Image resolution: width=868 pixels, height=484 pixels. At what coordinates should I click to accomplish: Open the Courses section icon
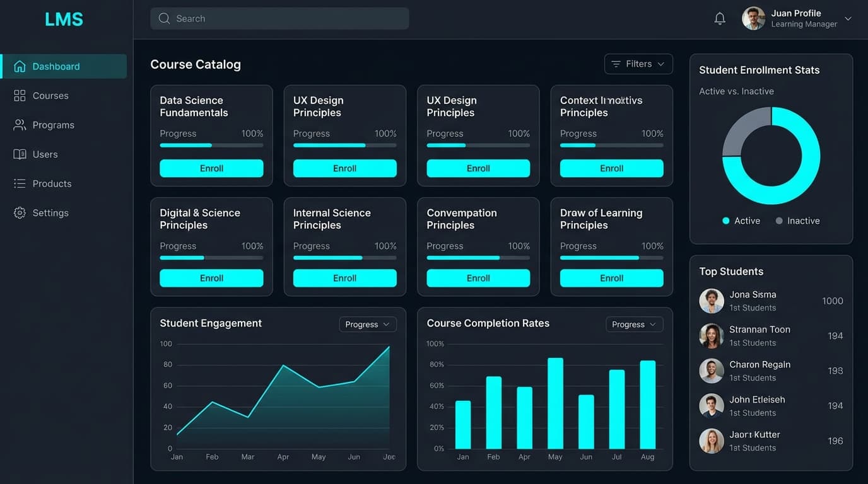click(x=19, y=95)
